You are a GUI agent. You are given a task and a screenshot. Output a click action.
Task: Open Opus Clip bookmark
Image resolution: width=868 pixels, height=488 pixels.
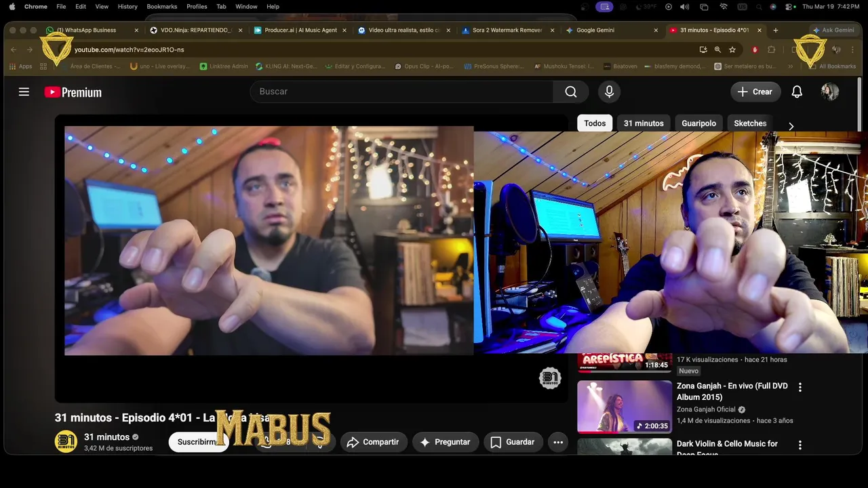(423, 66)
